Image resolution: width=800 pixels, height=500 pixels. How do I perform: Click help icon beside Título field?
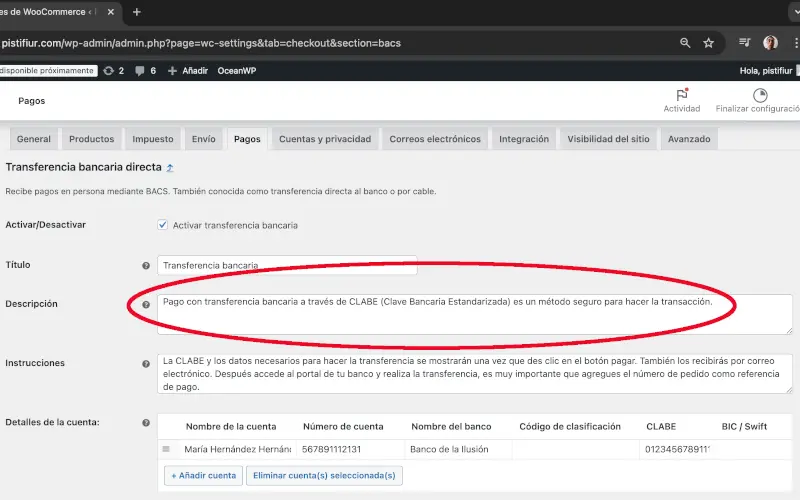(x=146, y=266)
